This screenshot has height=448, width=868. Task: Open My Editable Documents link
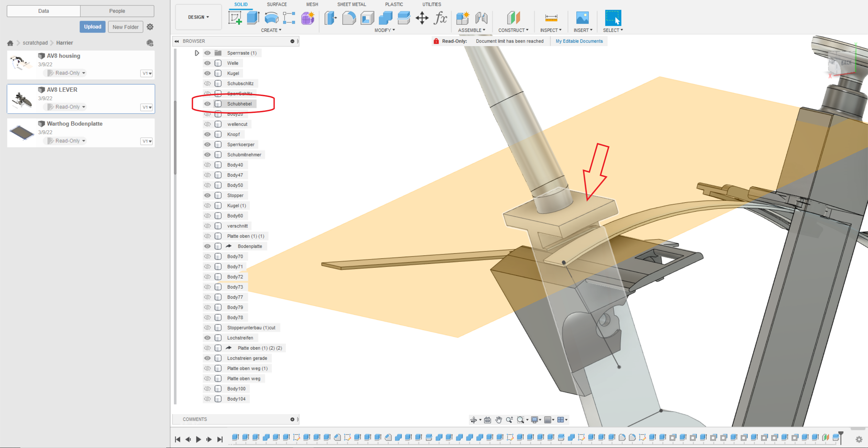pos(579,41)
